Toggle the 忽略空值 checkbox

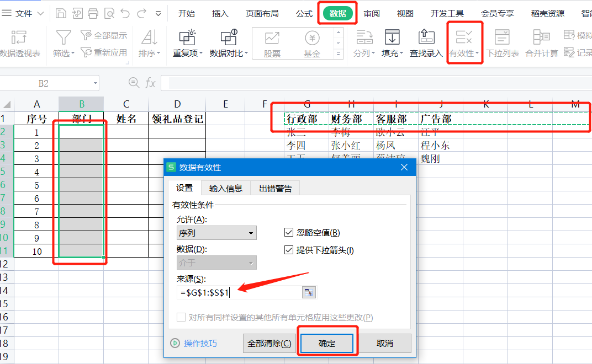point(289,232)
